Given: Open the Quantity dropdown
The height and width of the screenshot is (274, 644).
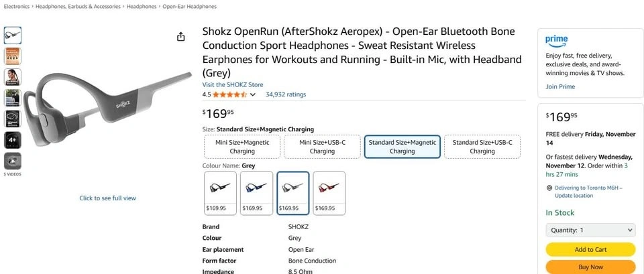Looking at the screenshot, I should coord(590,230).
